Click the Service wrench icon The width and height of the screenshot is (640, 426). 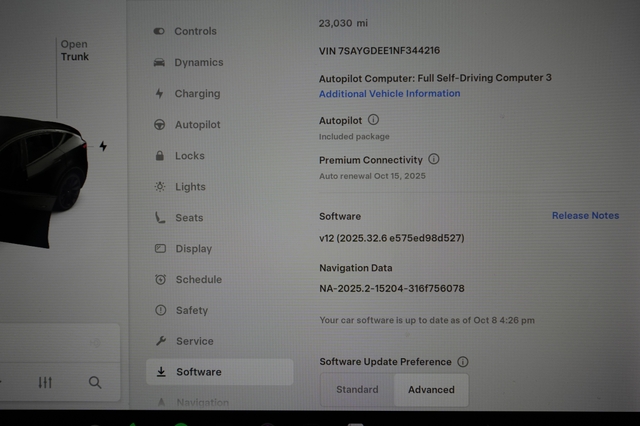[x=161, y=341]
